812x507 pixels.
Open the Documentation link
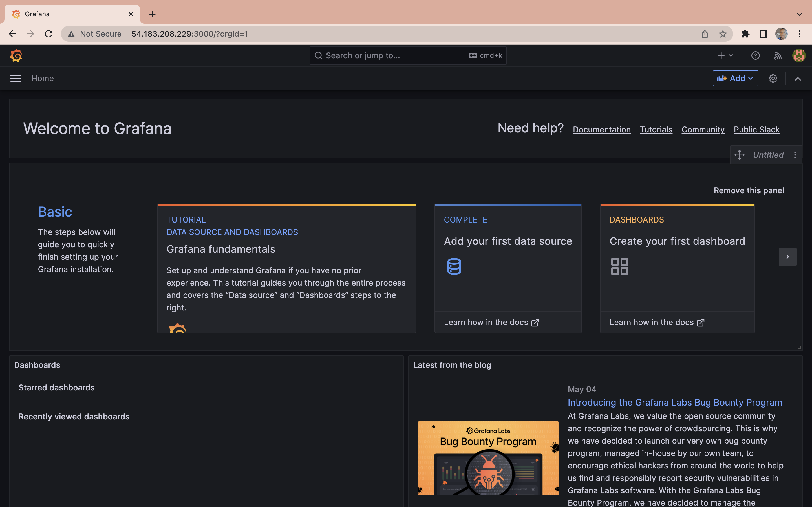pyautogui.click(x=602, y=130)
